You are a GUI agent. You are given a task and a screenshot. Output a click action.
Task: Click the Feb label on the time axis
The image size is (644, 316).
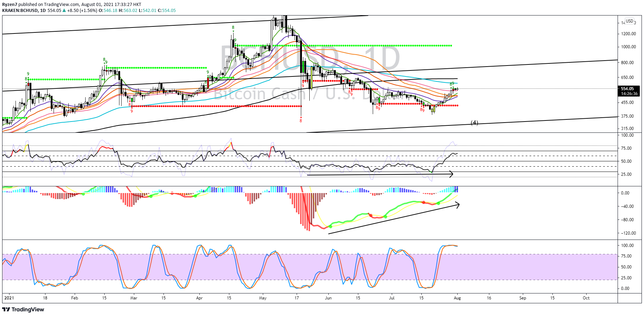pos(74,298)
